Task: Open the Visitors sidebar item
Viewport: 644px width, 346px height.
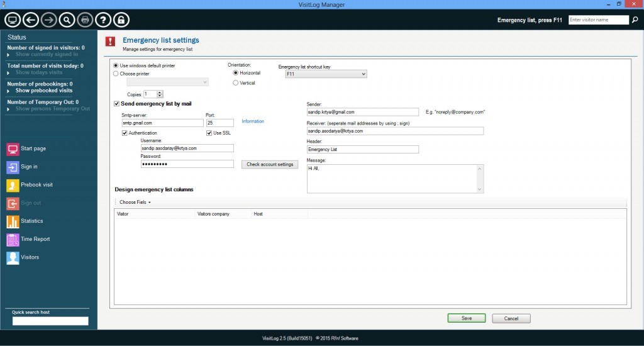Action: [x=23, y=257]
